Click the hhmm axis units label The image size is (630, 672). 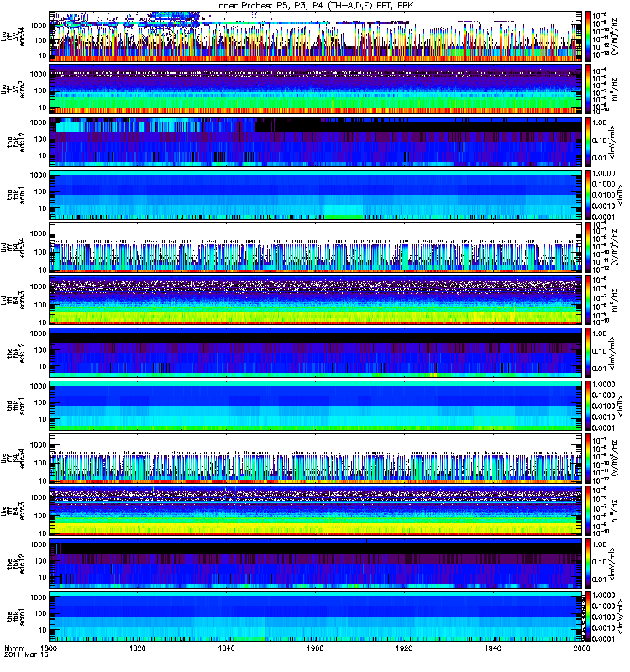tap(14, 648)
